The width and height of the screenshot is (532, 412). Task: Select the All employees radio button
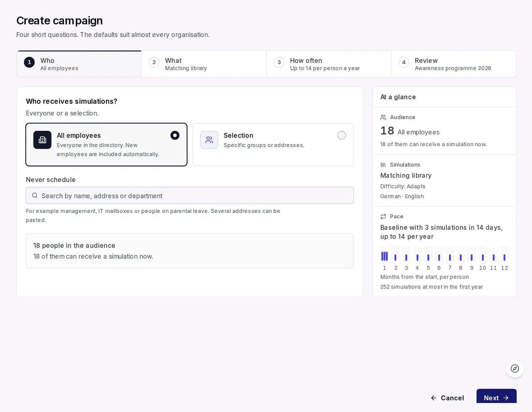tap(175, 135)
